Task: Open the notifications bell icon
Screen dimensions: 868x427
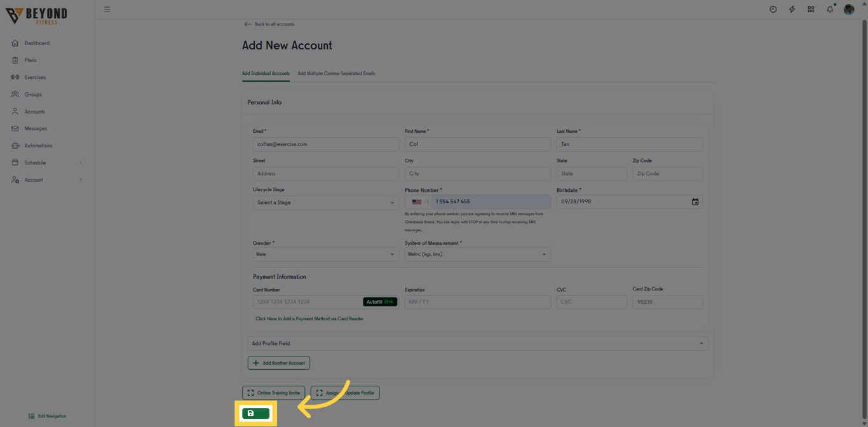Action: tap(829, 9)
